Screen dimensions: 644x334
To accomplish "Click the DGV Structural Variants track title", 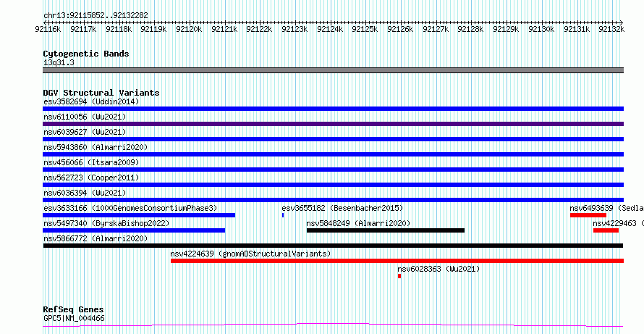I will pyautogui.click(x=101, y=93).
